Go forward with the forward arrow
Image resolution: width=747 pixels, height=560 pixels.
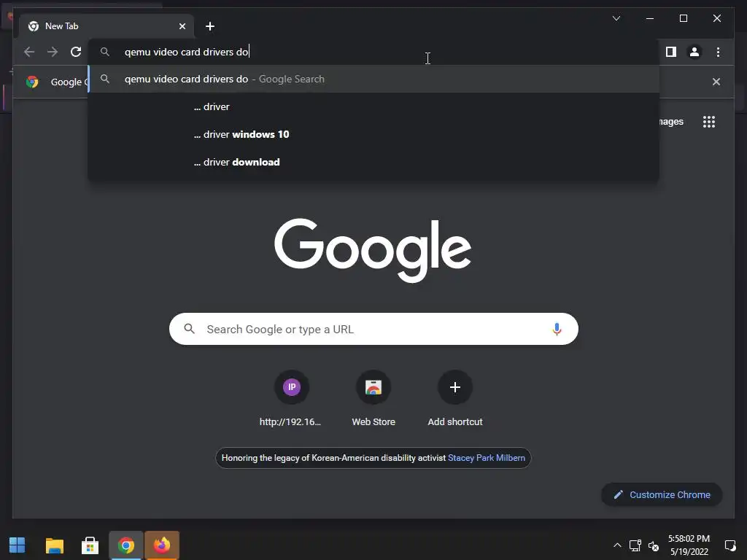(x=53, y=52)
